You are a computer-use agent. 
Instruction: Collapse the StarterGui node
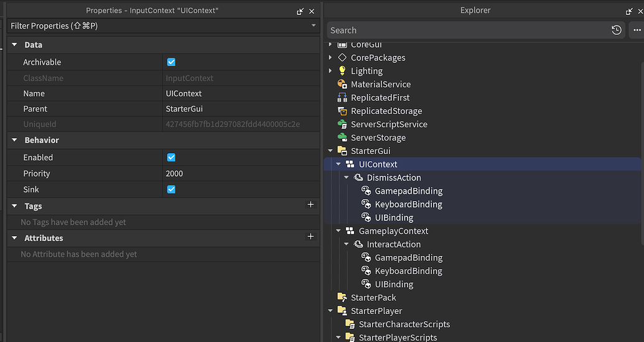330,151
